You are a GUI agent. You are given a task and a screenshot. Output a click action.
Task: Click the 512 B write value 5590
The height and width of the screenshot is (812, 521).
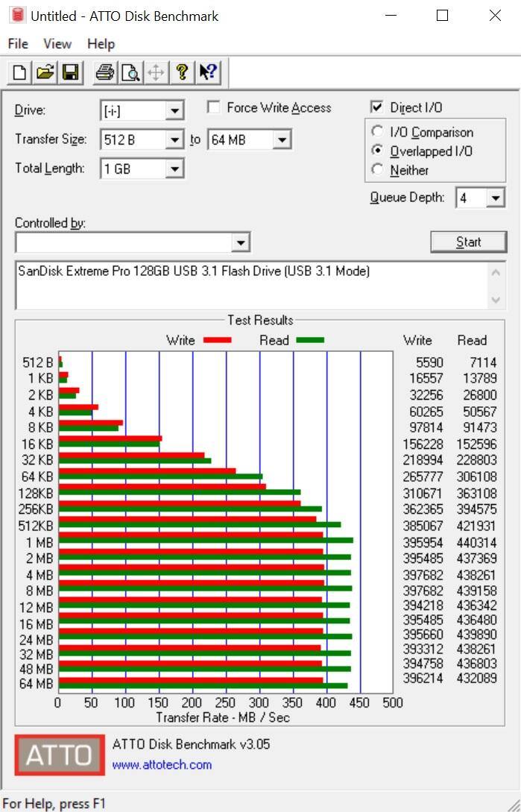tap(429, 362)
